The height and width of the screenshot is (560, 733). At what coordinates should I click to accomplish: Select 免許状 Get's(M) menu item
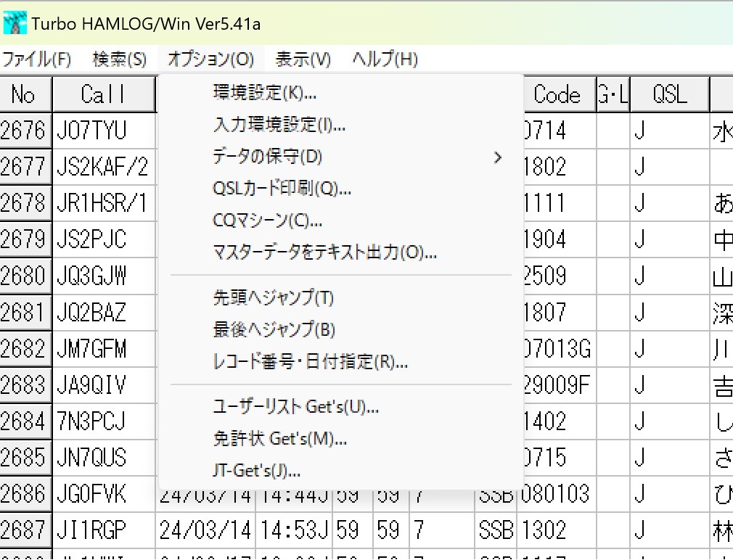[x=279, y=439]
